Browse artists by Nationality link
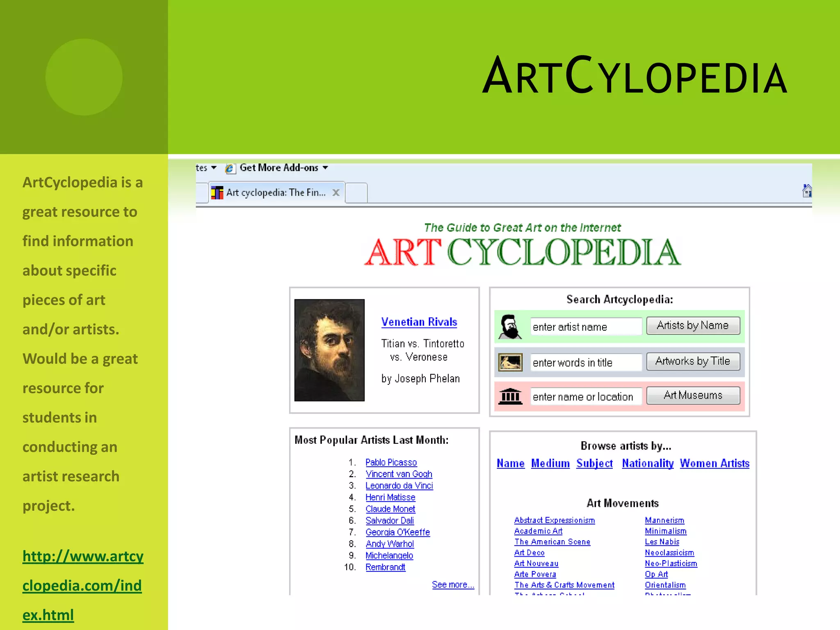Viewport: 840px width, 630px height. click(x=648, y=463)
